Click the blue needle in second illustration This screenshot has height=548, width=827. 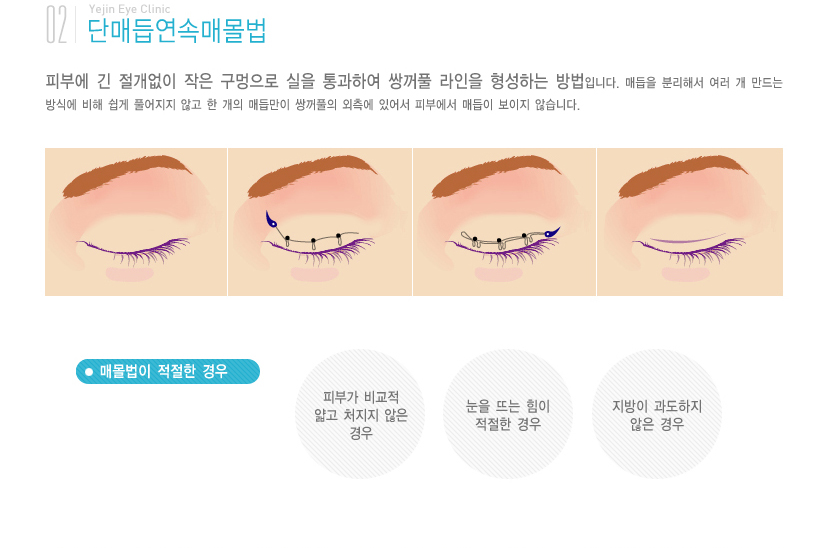point(271,219)
